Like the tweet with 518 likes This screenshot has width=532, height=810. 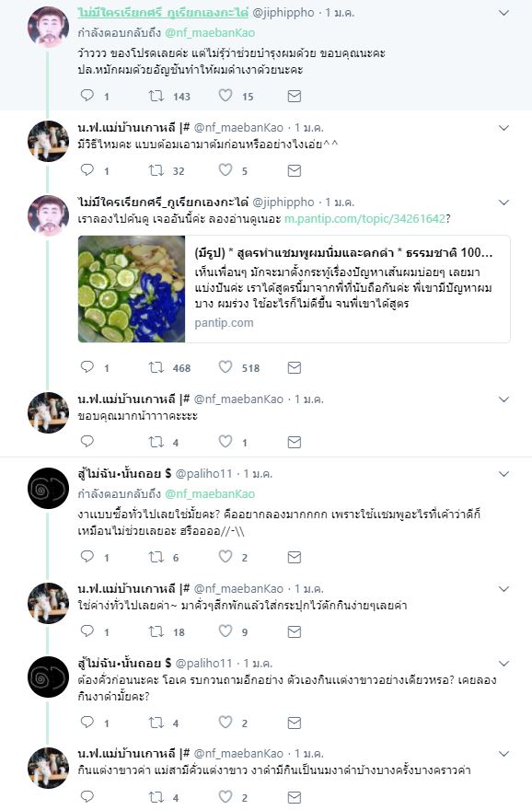tap(226, 367)
